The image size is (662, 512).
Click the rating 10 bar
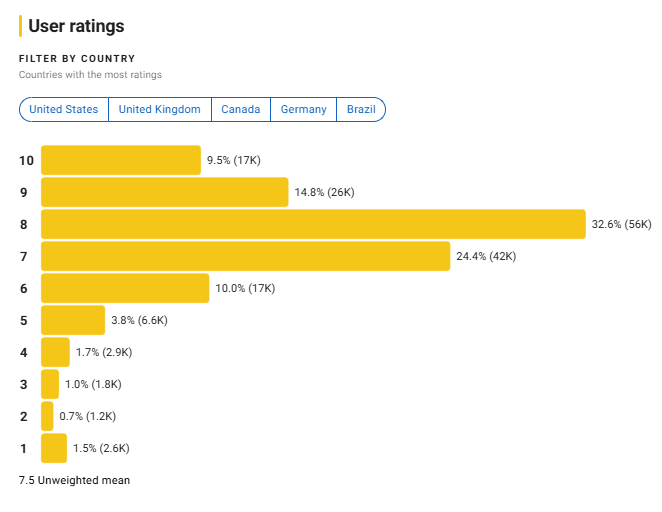pyautogui.click(x=120, y=160)
